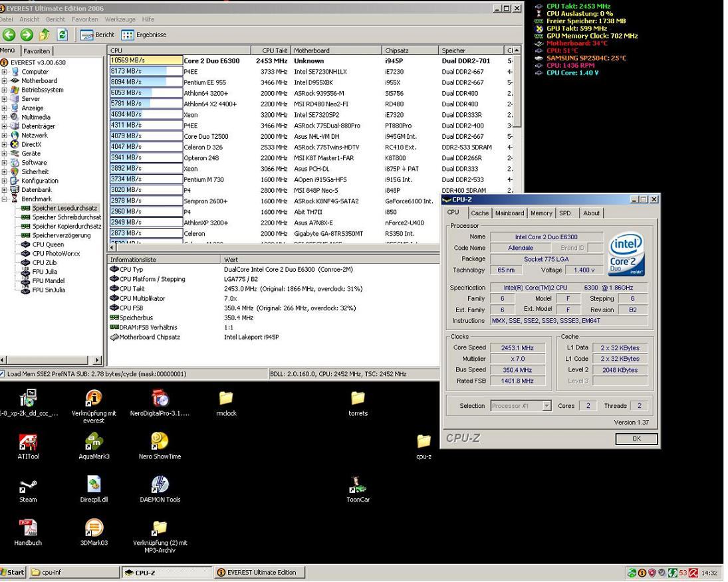Open the cpu-z folder on desktop
Image resolution: width=728 pixels, height=582 pixels.
424,446
